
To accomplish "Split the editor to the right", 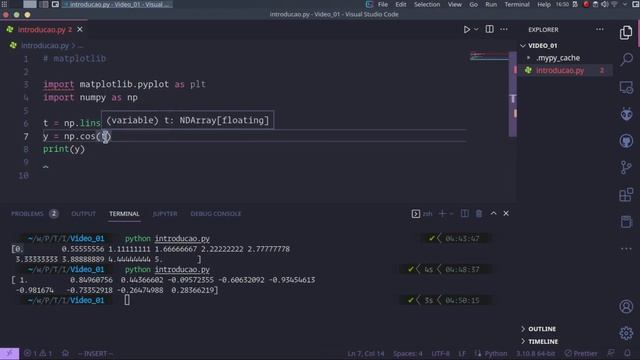I will pos(489,29).
